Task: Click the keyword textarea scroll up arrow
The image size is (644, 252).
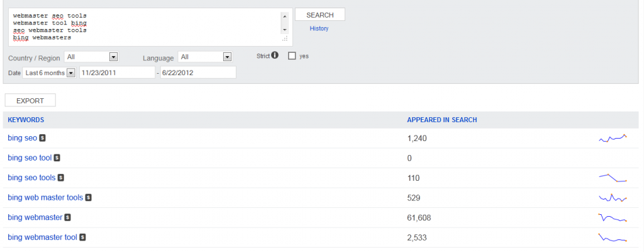Action: (284, 16)
